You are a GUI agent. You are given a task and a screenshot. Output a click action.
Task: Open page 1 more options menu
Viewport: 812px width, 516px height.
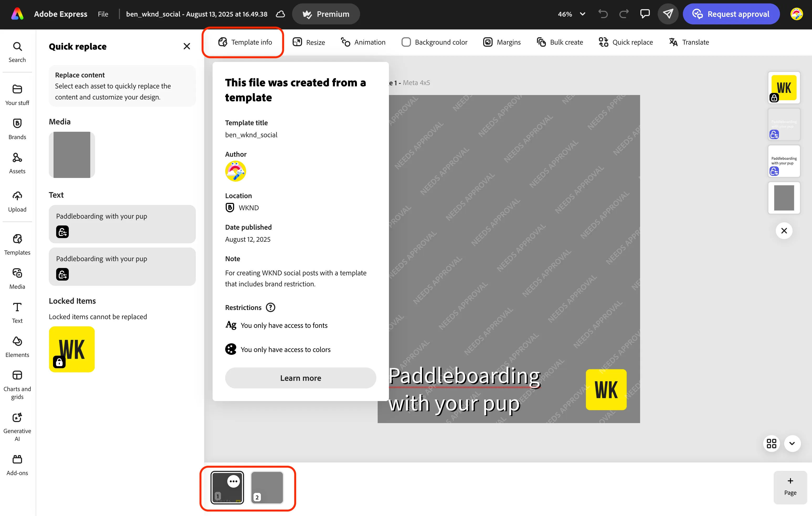233,481
